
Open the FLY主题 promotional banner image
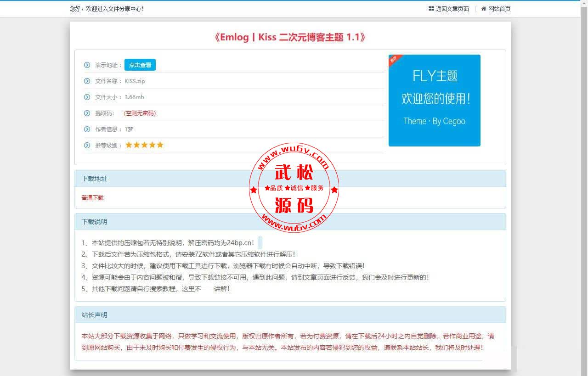tap(435, 101)
